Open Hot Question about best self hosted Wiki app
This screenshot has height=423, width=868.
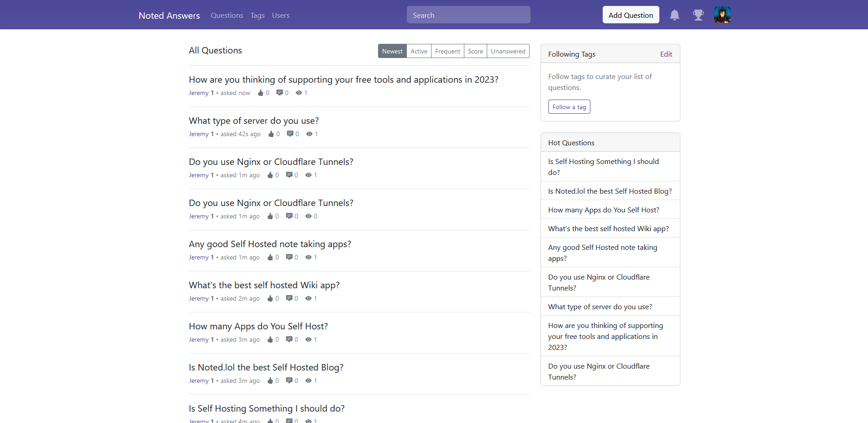click(610, 228)
